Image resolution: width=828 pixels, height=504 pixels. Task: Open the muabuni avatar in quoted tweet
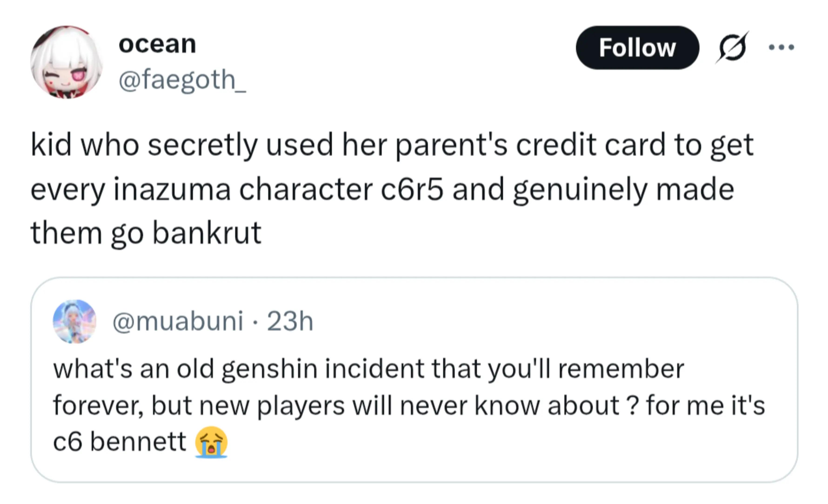click(x=75, y=321)
